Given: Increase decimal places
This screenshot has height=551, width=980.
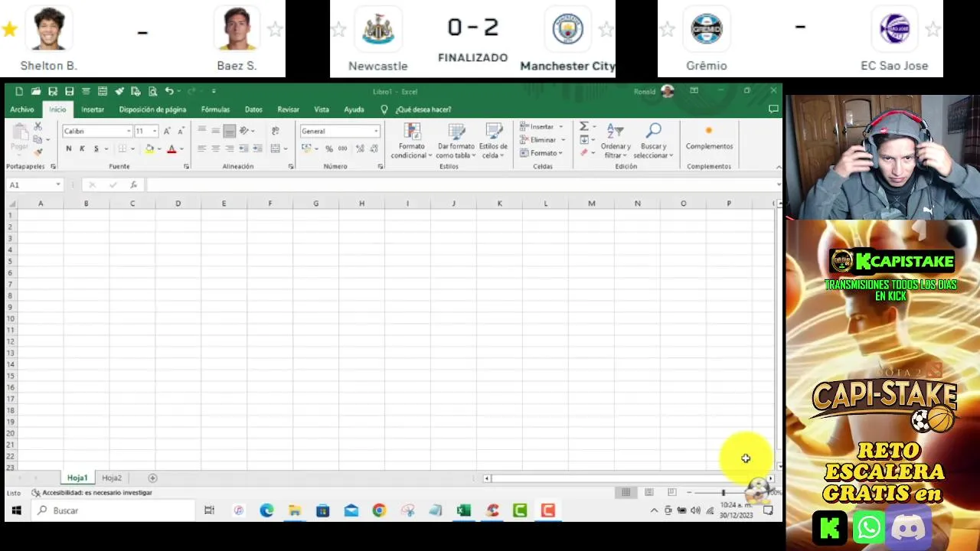Looking at the screenshot, I should pos(360,148).
